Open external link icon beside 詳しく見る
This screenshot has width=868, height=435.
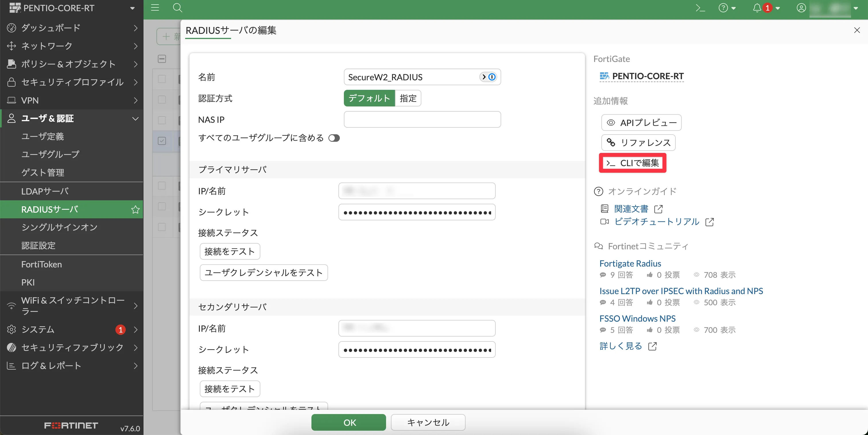652,346
